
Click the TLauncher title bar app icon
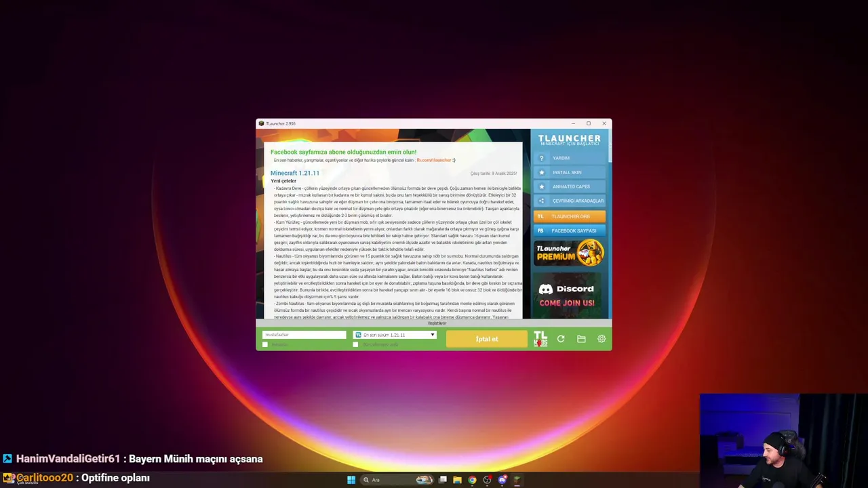[x=262, y=123]
